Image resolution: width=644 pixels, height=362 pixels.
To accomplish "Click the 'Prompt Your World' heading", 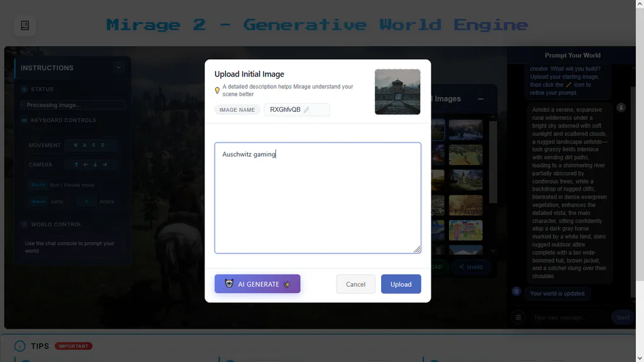I will (x=572, y=55).
